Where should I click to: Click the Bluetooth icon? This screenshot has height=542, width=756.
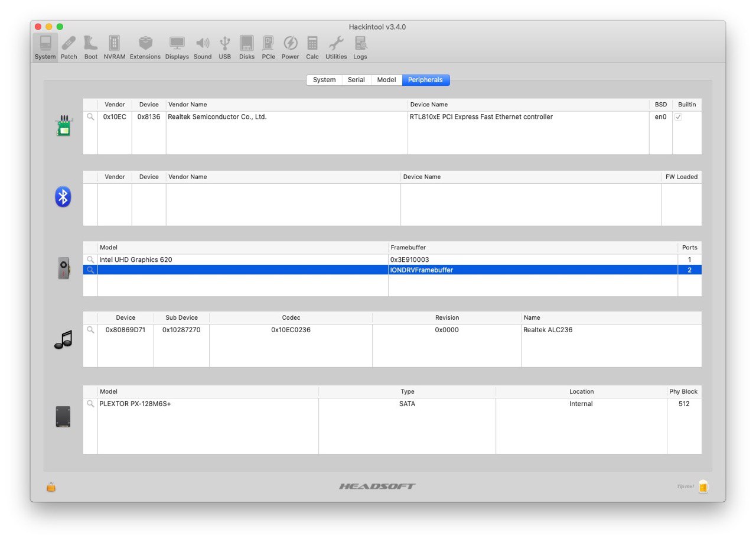point(63,197)
